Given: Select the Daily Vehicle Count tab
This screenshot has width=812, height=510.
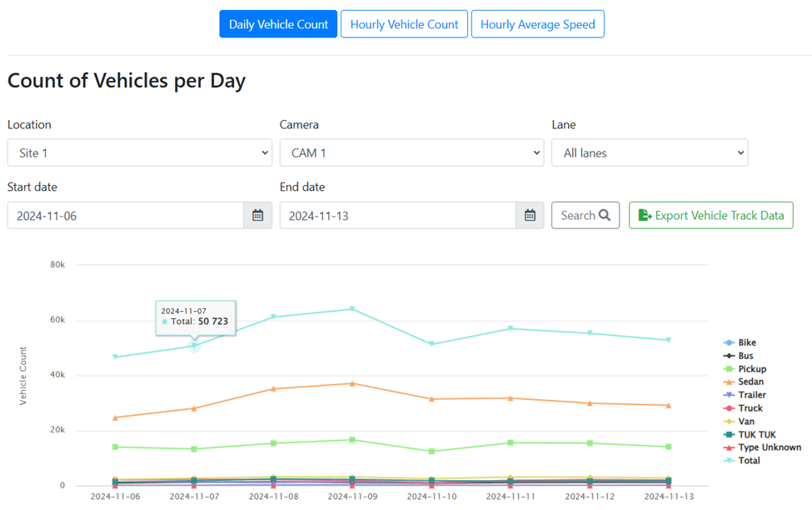Looking at the screenshot, I should pos(278,24).
